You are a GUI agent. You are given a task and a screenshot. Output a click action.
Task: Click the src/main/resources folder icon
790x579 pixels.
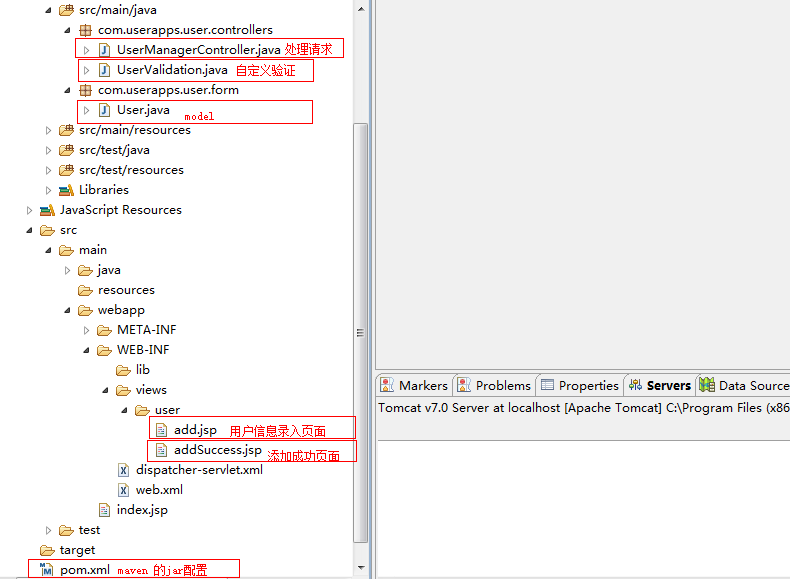[x=66, y=130]
